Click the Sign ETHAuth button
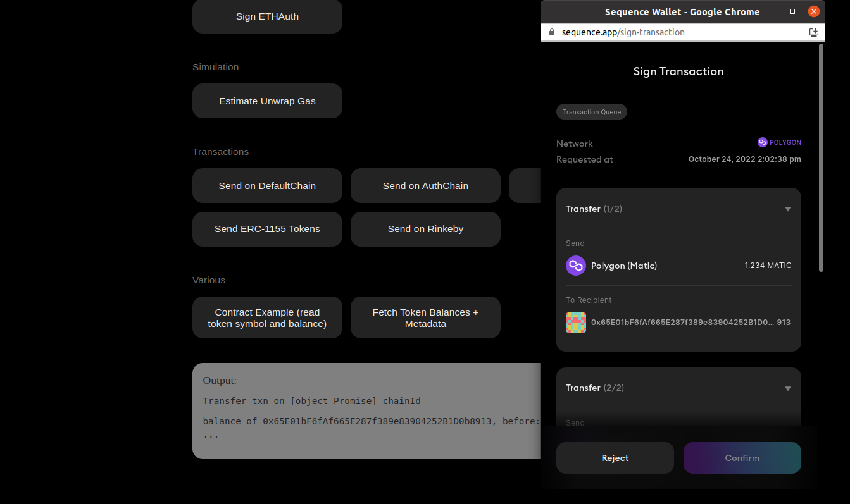850x504 pixels. pyautogui.click(x=267, y=16)
